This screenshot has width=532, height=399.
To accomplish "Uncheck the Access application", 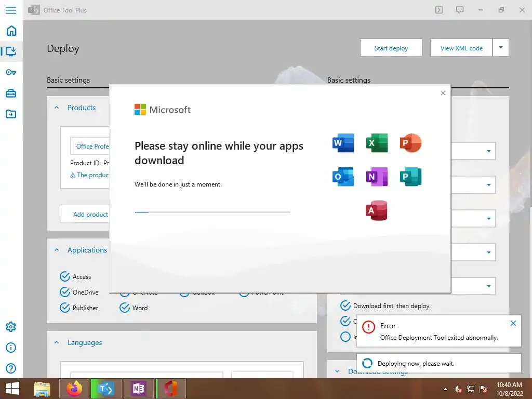I will pyautogui.click(x=65, y=276).
